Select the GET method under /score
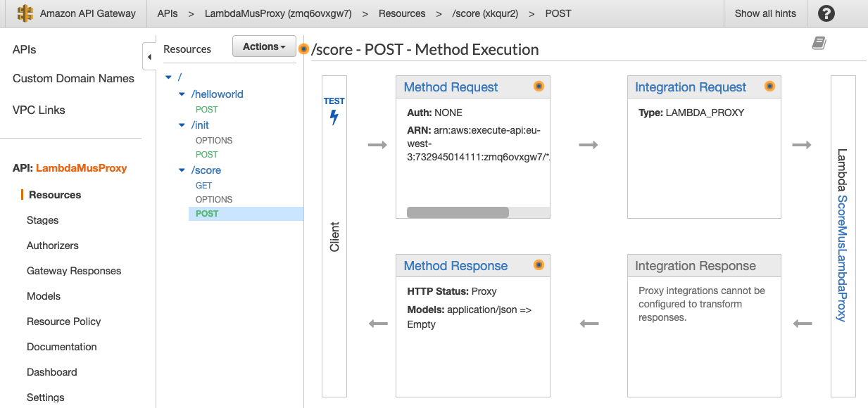The height and width of the screenshot is (408, 868). (203, 185)
